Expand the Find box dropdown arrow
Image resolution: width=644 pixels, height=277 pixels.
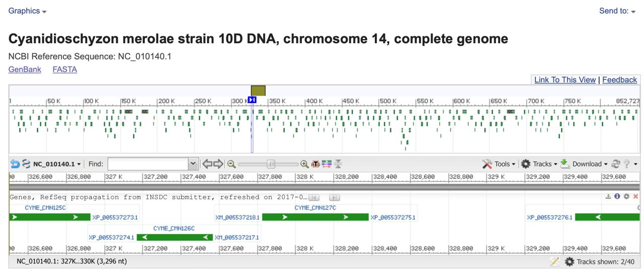(193, 164)
